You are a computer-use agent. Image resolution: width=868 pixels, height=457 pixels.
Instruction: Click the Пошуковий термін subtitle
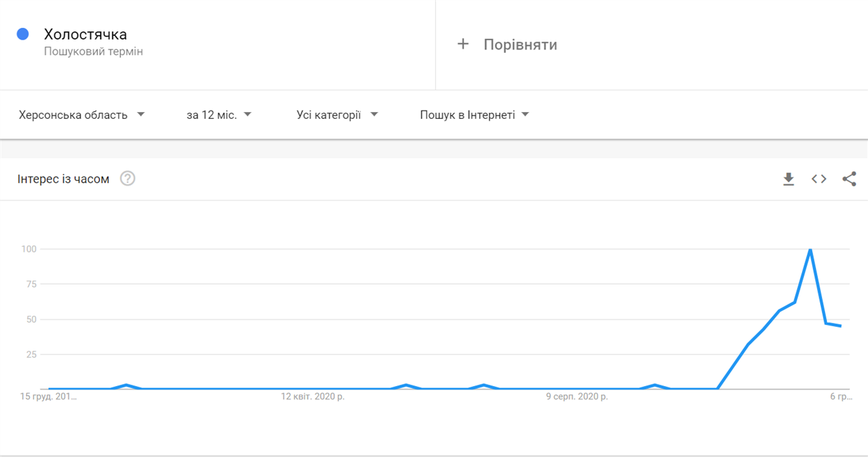93,51
